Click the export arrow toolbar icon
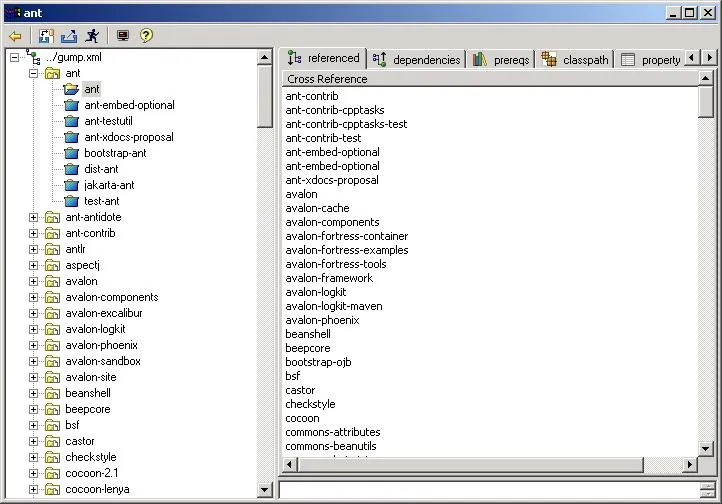 coord(69,36)
